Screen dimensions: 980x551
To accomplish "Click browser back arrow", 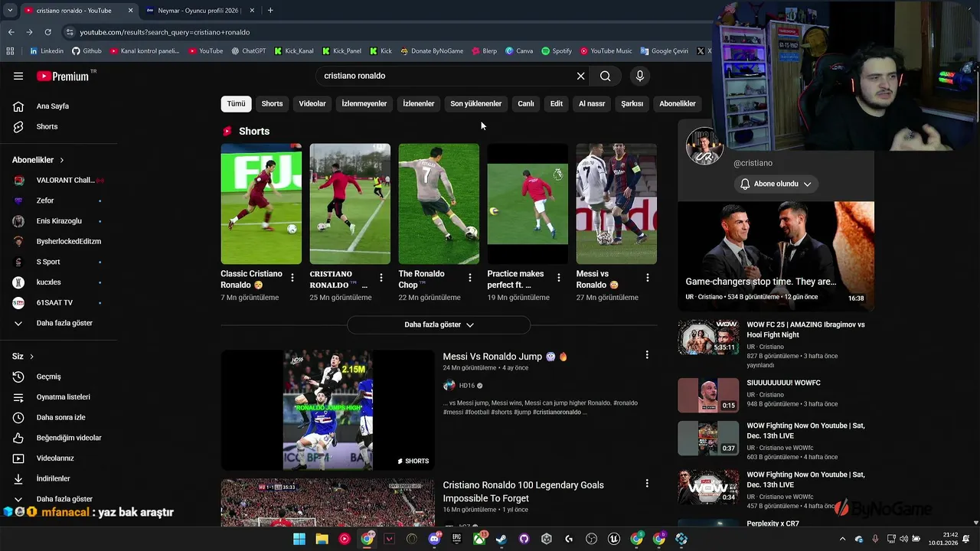I will click(x=11, y=32).
